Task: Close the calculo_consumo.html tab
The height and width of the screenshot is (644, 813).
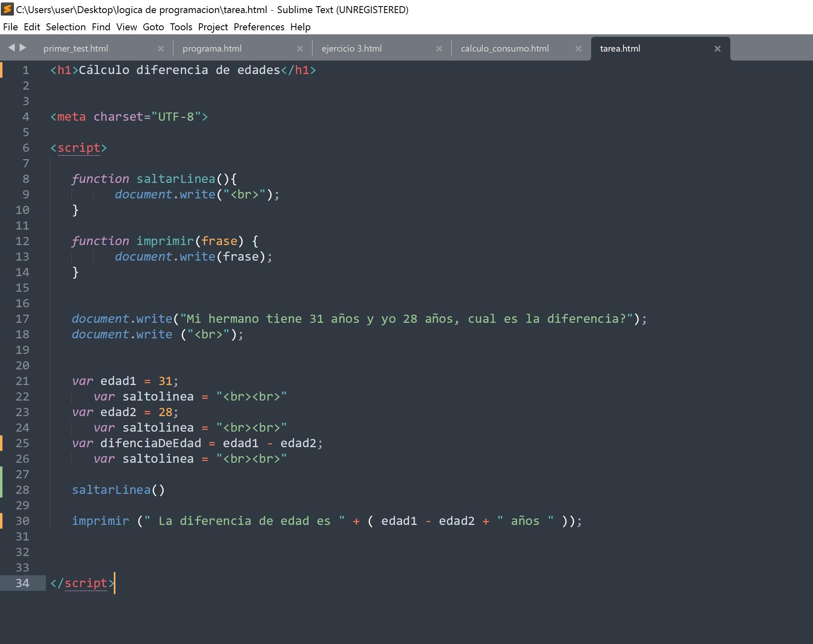Action: pos(578,49)
